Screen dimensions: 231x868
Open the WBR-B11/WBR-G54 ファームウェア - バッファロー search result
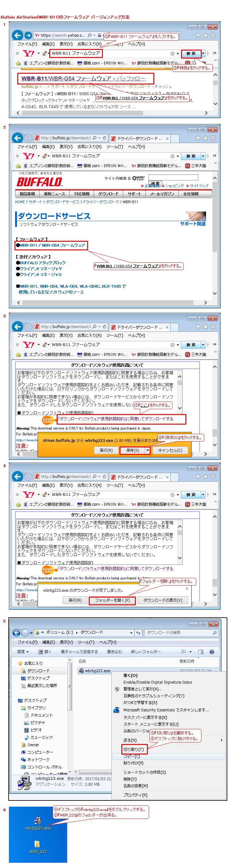[83, 79]
